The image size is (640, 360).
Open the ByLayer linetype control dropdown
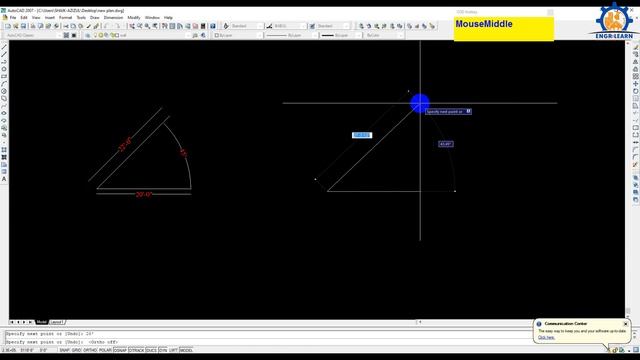[291, 36]
